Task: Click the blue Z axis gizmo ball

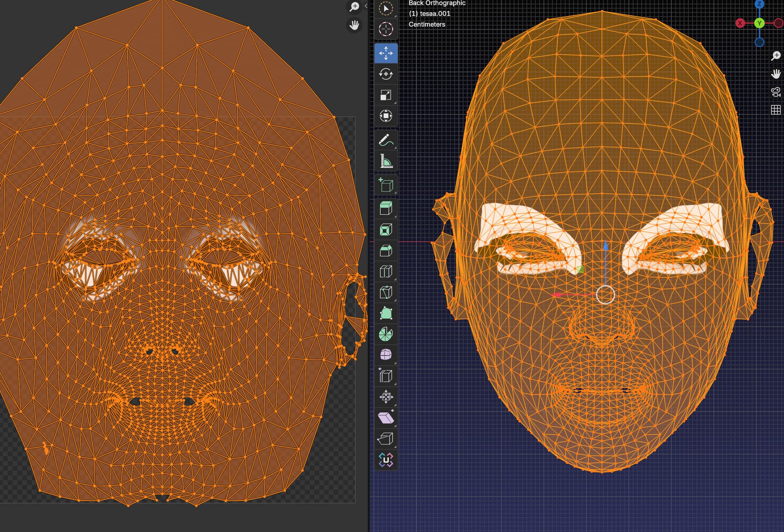Action: 759,4
